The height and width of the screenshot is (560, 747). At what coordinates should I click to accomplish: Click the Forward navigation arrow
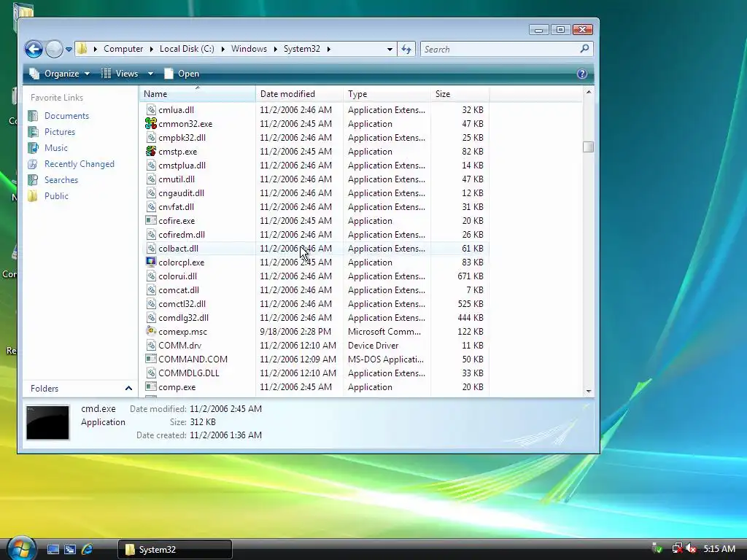(54, 49)
